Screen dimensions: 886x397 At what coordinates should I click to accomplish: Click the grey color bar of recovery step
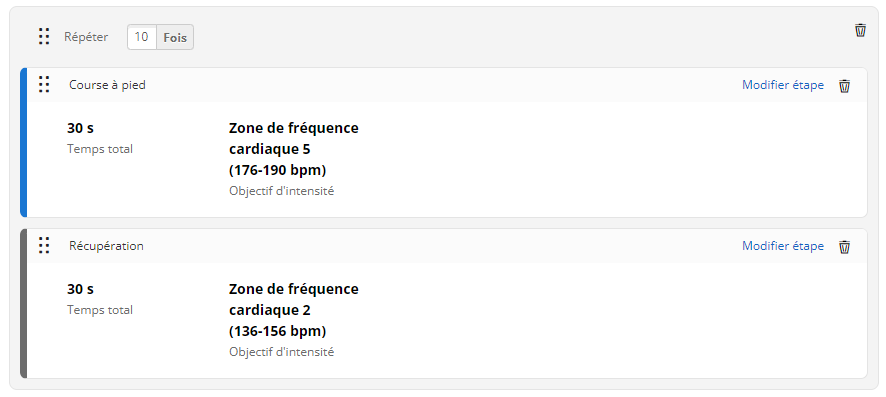[x=23, y=303]
